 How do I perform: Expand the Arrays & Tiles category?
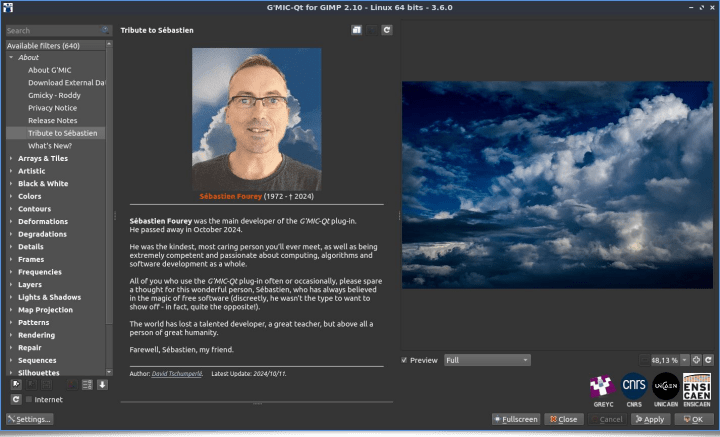11,158
